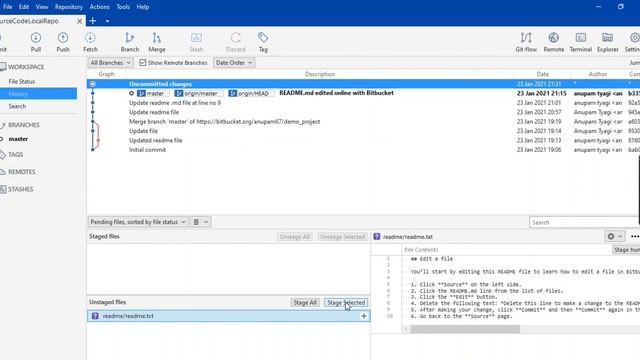640x360 pixels.
Task: Open the Edit menu
Action: point(24,7)
